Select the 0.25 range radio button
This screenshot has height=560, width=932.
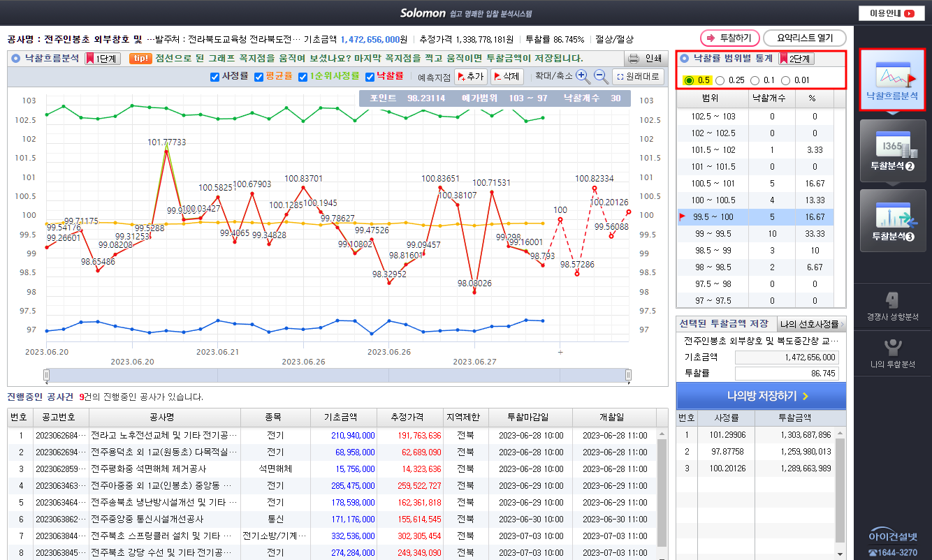(720, 80)
